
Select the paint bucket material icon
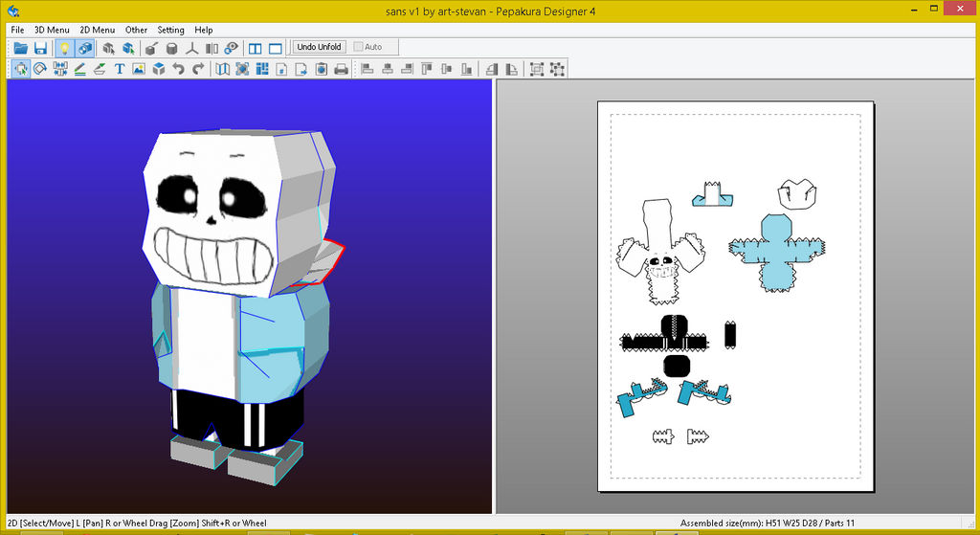point(151,48)
